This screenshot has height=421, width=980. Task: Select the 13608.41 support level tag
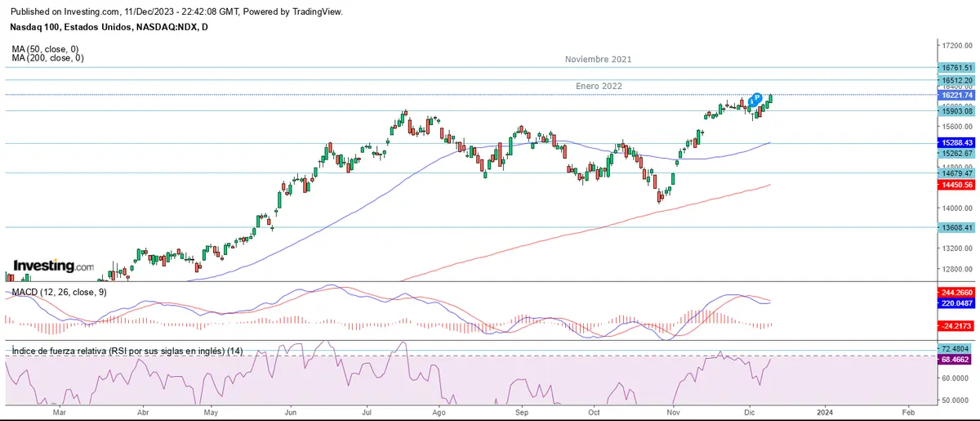click(x=957, y=228)
